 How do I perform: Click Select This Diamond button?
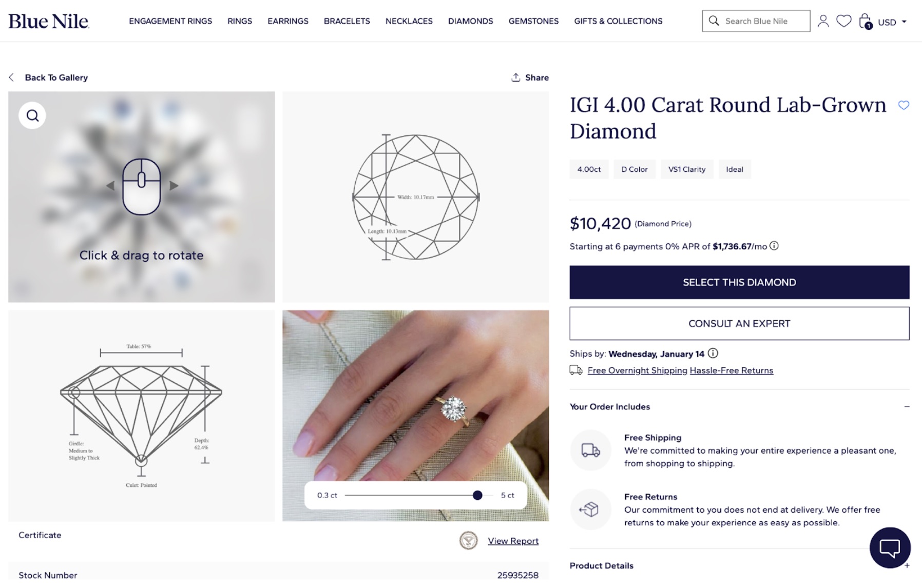click(739, 282)
